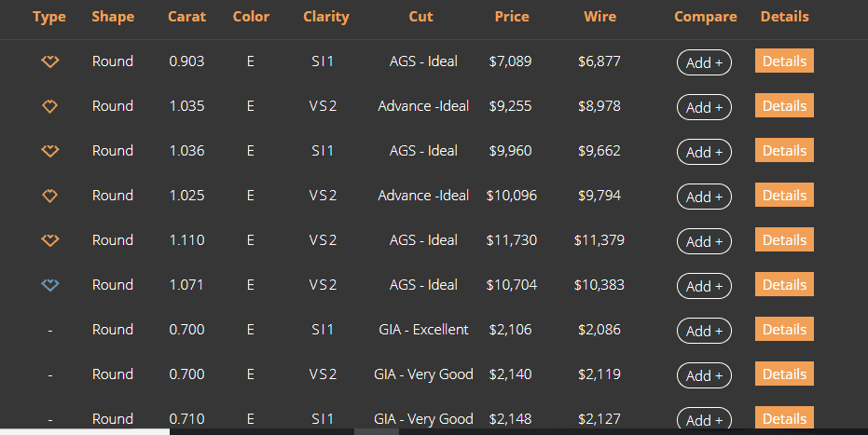This screenshot has height=435, width=868.
Task: Click the Color column header
Action: pyautogui.click(x=251, y=17)
